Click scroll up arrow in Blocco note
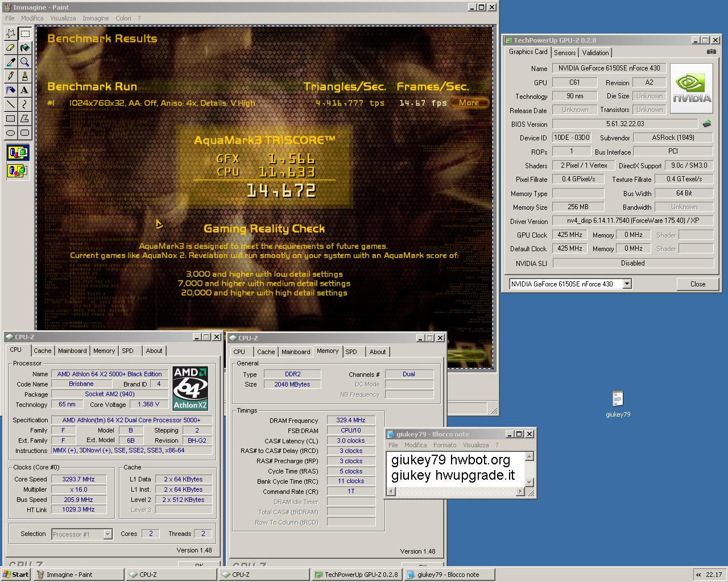 tap(530, 456)
